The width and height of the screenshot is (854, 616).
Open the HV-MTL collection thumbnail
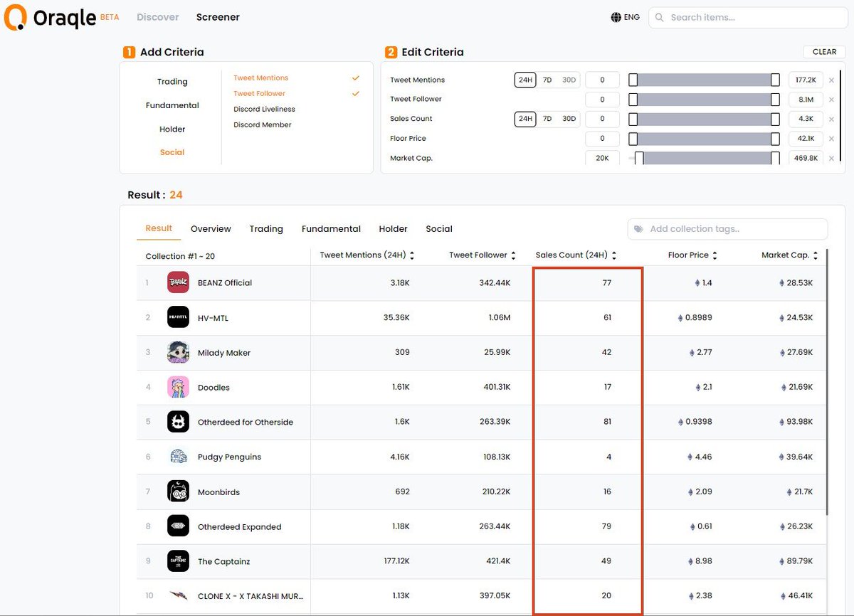[178, 317]
